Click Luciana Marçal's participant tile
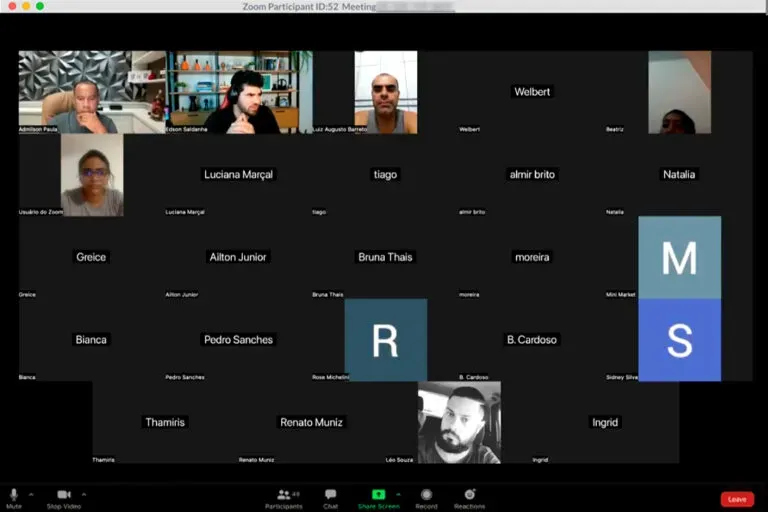This screenshot has width=768, height=512. (x=238, y=175)
